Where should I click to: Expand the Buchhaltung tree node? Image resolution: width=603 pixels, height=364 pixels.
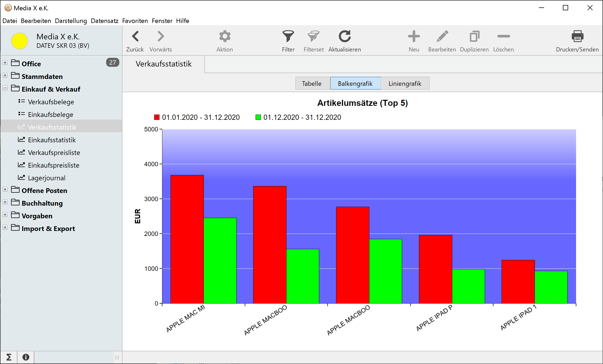(5, 202)
